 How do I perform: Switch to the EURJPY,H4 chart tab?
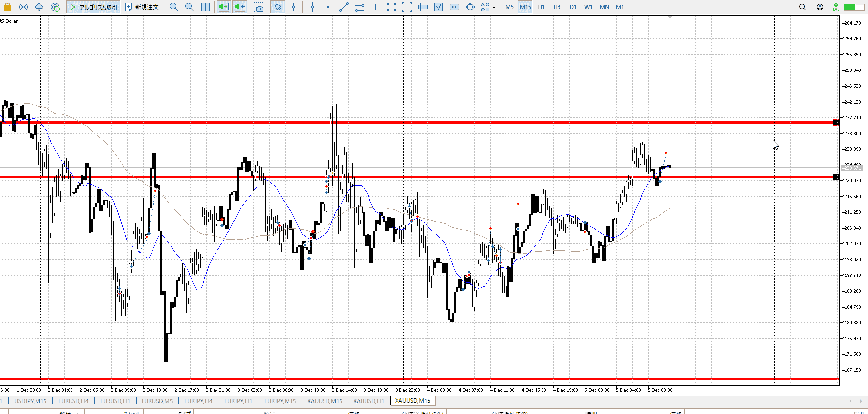coord(198,401)
